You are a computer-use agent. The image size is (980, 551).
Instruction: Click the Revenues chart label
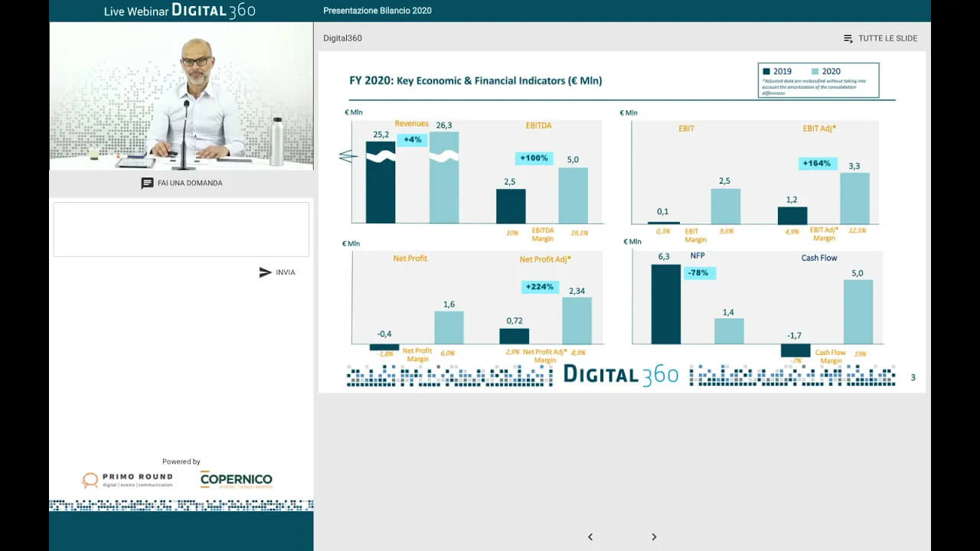pyautogui.click(x=412, y=124)
